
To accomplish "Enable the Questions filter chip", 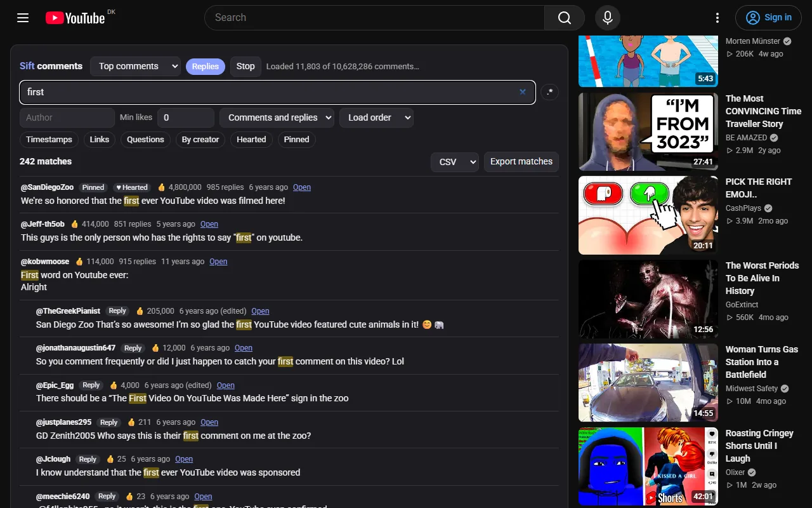I will coord(145,140).
